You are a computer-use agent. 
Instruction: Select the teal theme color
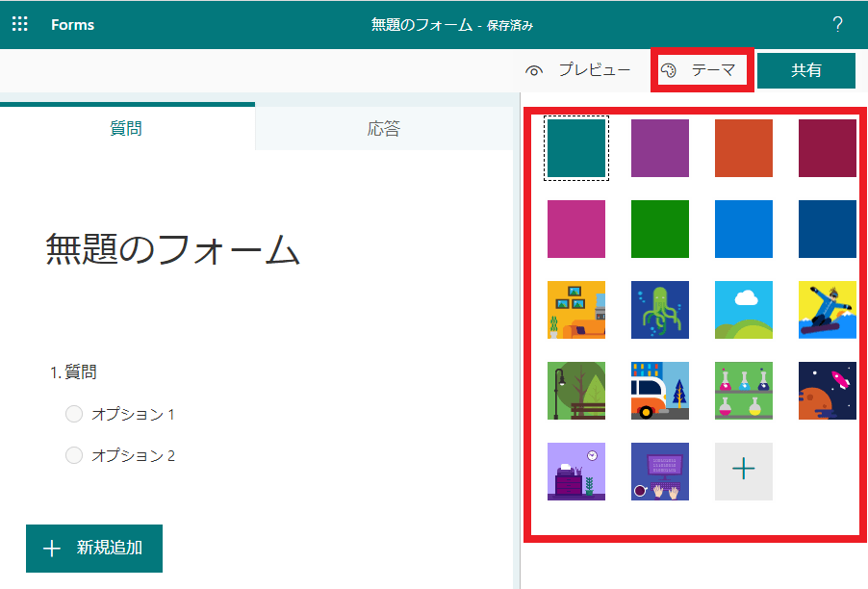[x=576, y=148]
